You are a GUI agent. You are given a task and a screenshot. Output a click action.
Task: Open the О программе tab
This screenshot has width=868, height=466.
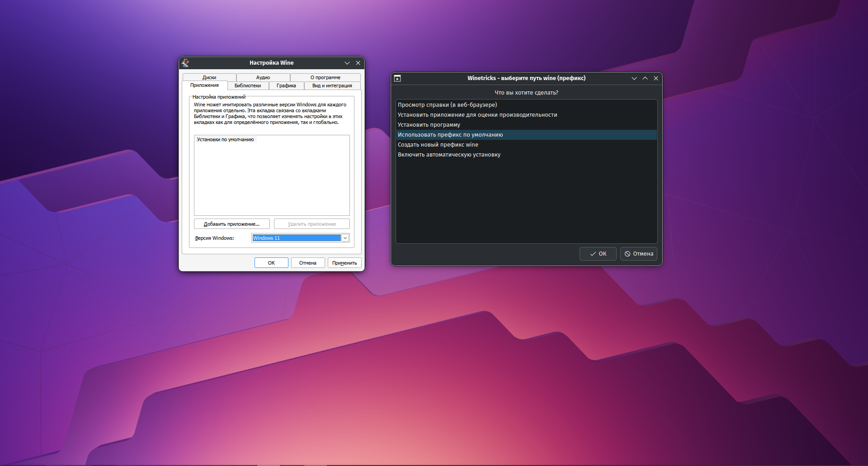pos(325,77)
